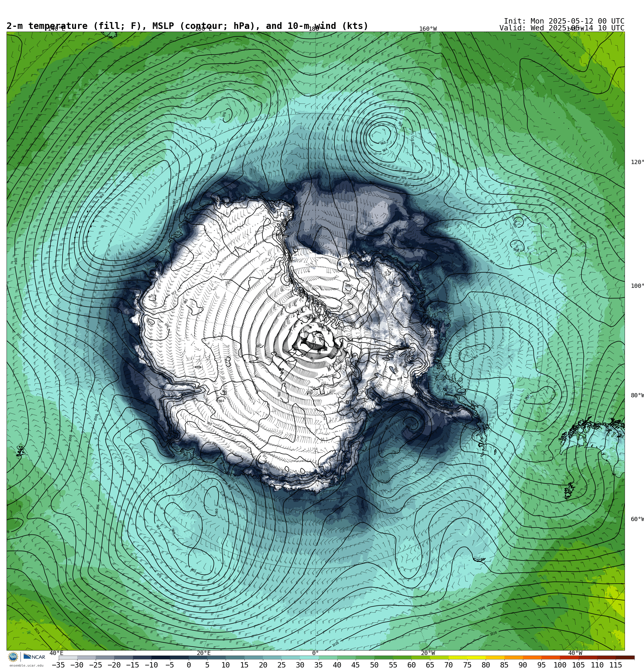
Task: Pick the palest gray swatch above -35
Action: 68,657
